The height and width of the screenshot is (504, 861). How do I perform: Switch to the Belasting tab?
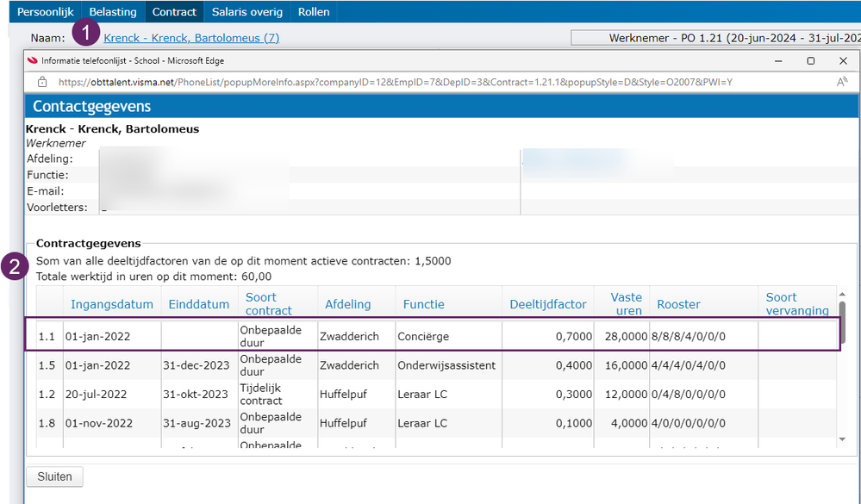point(113,11)
